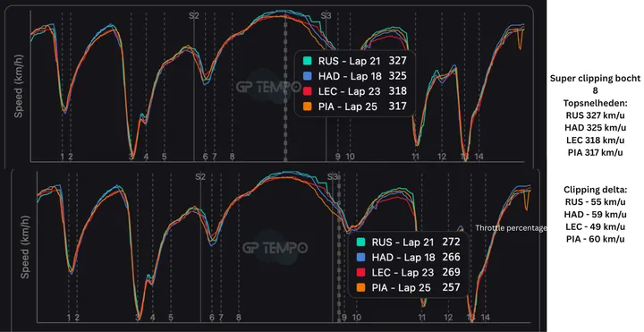Click the 'PIA - 60 km/u' line
Viewport: 644px width, 332px height.
[595, 239]
